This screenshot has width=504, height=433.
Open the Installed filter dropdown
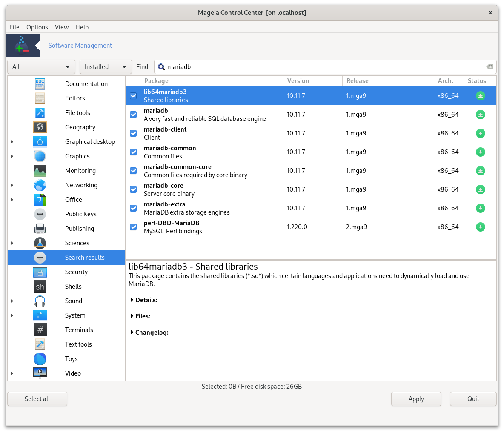(x=106, y=67)
